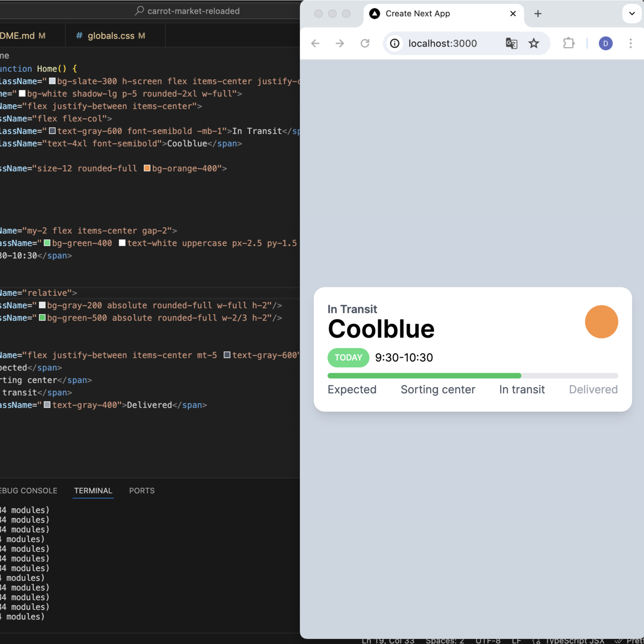Click the browser back arrow
Image resolution: width=644 pixels, height=644 pixels.
315,43
